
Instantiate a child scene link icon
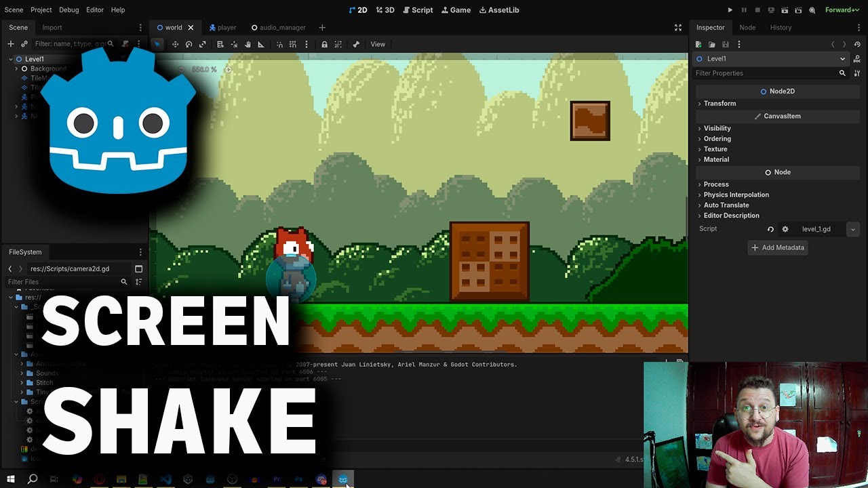click(x=24, y=43)
